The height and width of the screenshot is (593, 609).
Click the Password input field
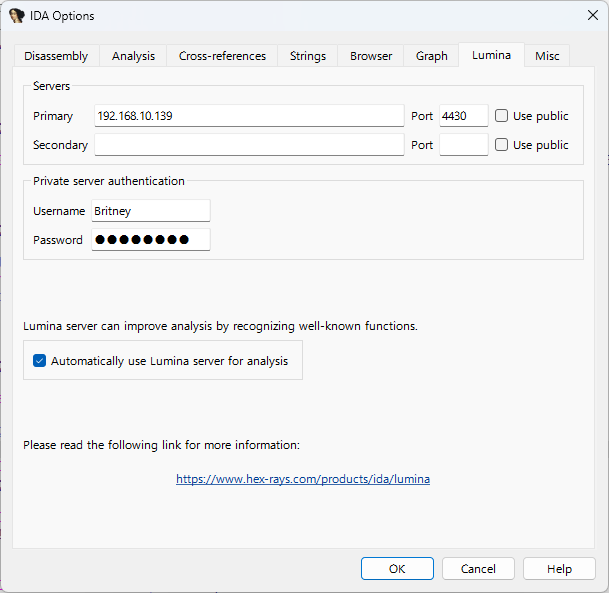pyautogui.click(x=151, y=240)
